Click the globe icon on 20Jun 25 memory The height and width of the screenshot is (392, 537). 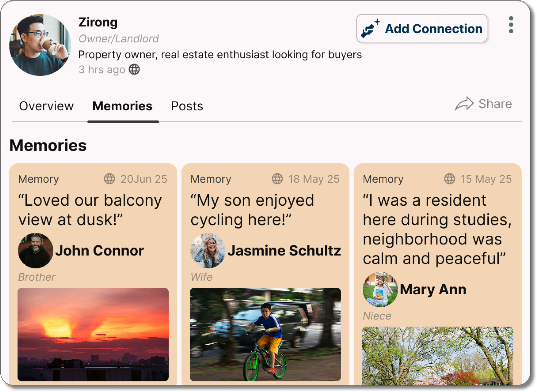coord(109,179)
